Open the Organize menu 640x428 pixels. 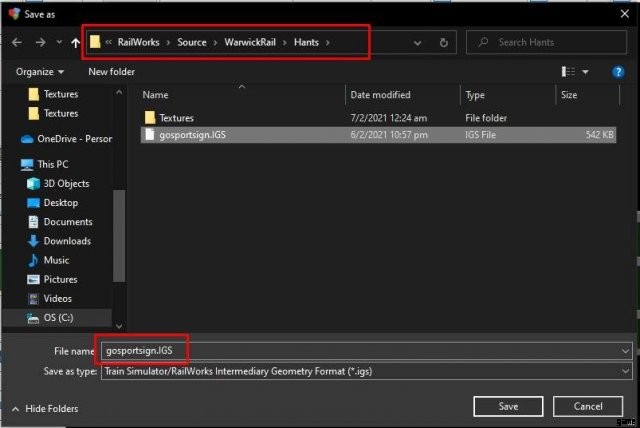(40, 72)
